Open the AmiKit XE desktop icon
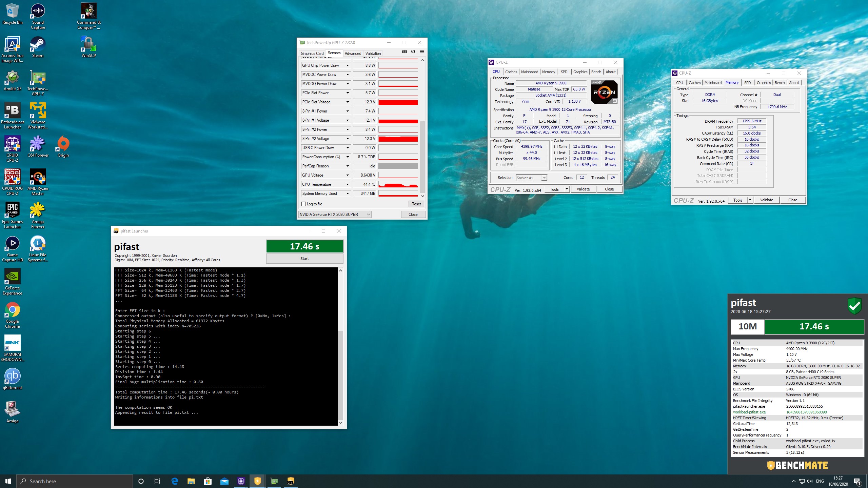 (x=12, y=80)
